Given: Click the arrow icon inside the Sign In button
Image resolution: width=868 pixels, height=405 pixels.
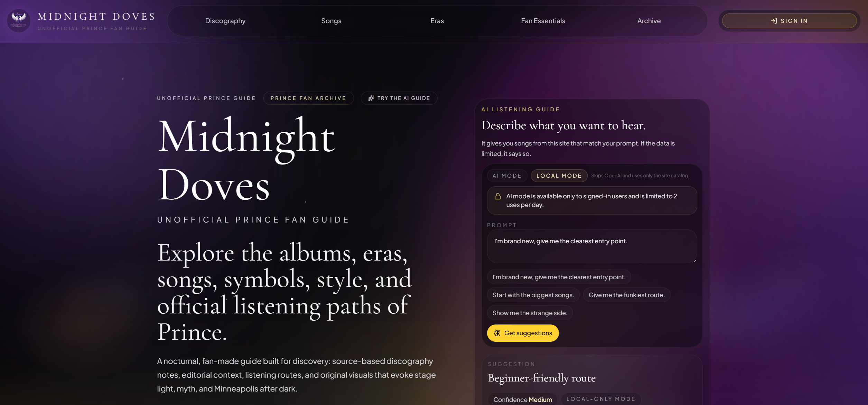Looking at the screenshot, I should [x=773, y=20].
